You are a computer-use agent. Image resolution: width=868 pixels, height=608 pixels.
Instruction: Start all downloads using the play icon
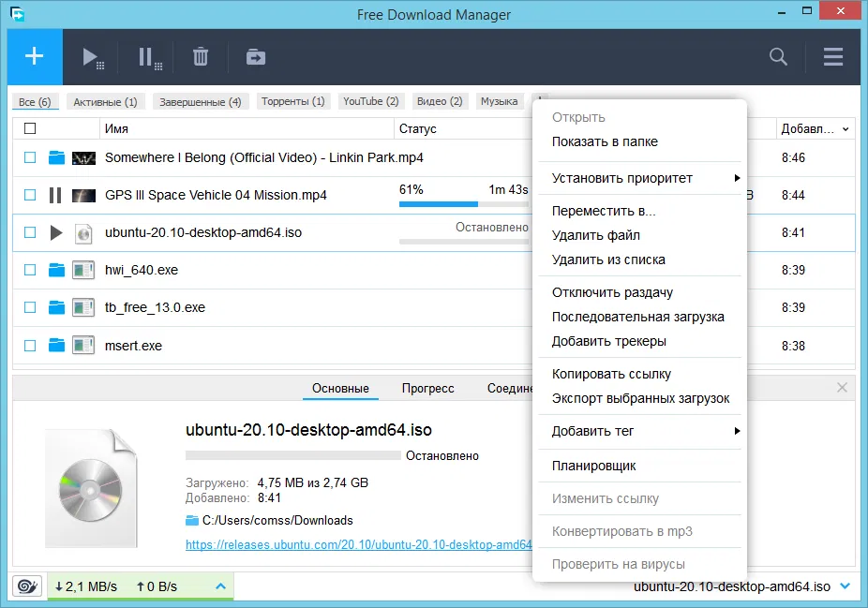click(93, 57)
